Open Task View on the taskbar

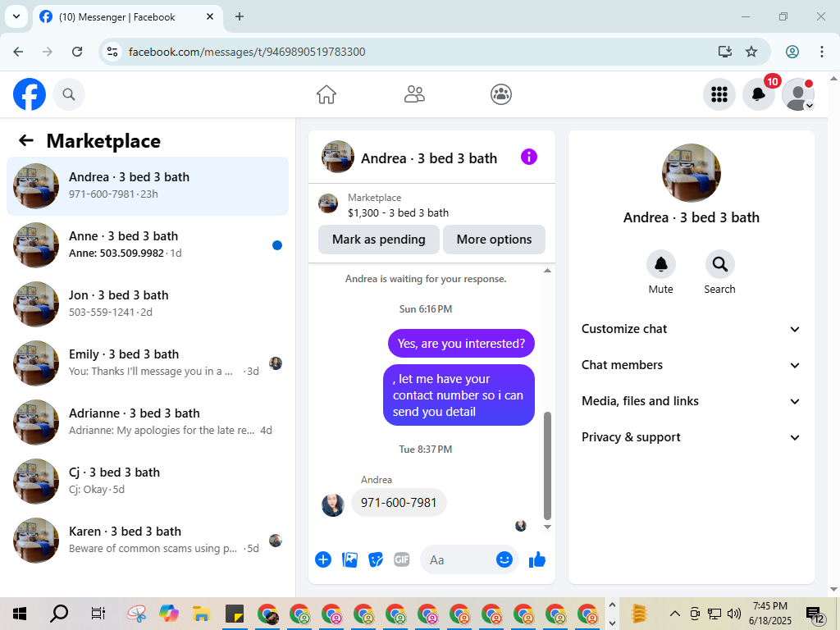pos(98,614)
